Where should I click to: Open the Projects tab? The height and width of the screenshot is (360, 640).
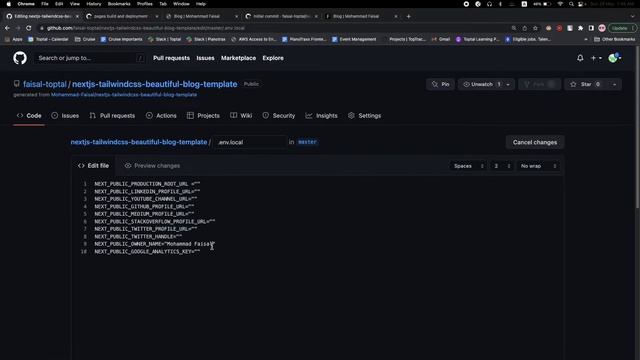(x=203, y=116)
